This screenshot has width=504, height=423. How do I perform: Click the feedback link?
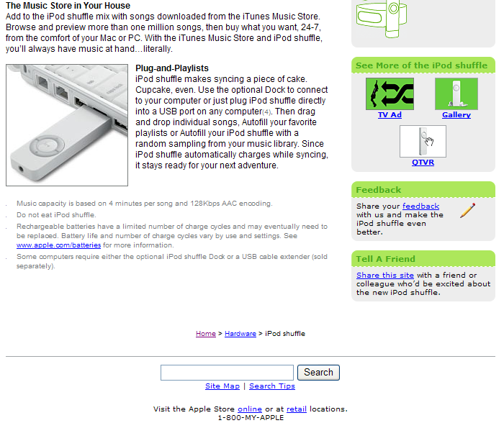pyautogui.click(x=420, y=206)
